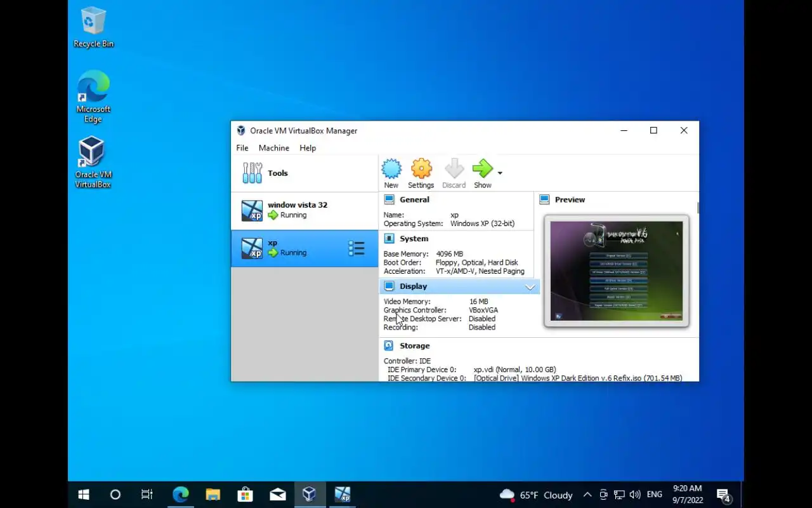Click the Discard toolbar icon
812x508 pixels.
(454, 169)
